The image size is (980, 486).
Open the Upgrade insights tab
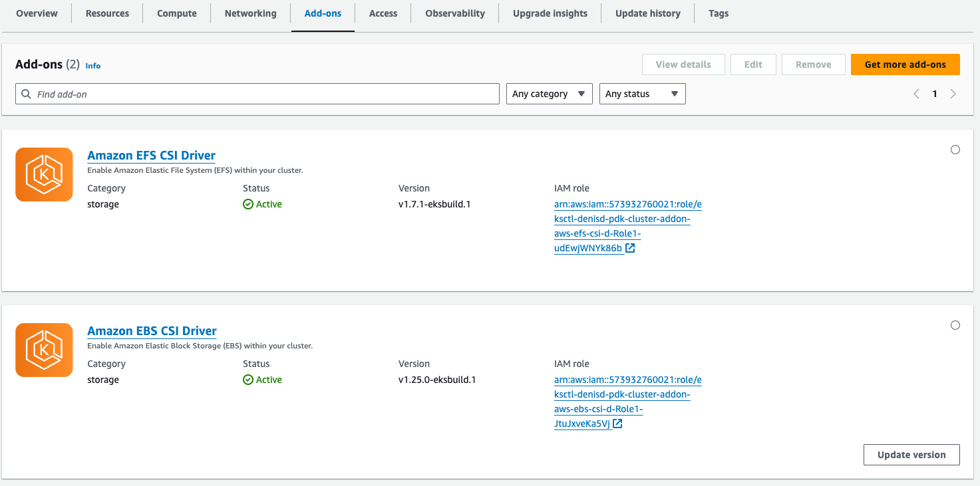point(550,13)
